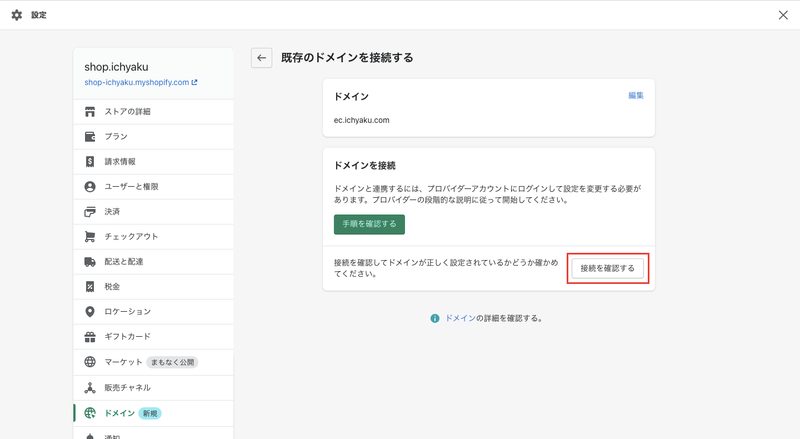The width and height of the screenshot is (800, 439).
Task: Click the マーケット globe icon
Action: (90, 361)
